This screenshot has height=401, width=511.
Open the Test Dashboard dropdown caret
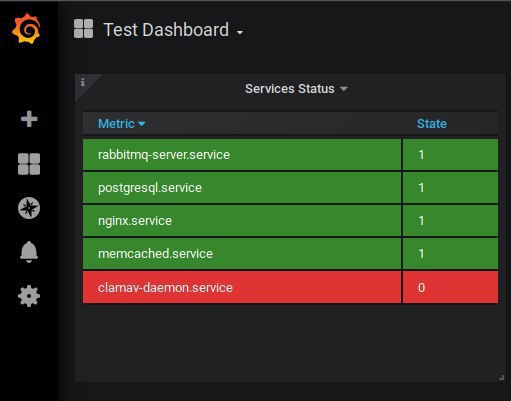240,33
